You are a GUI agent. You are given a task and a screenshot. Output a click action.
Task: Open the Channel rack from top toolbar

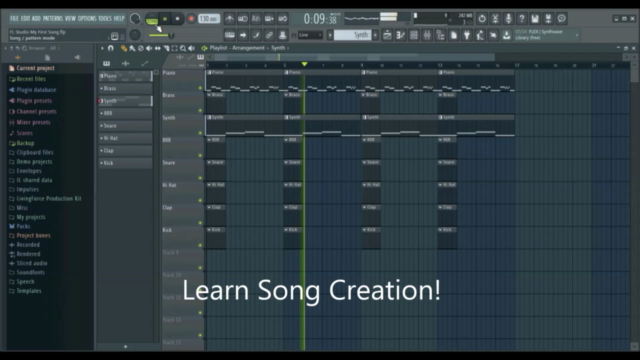[x=414, y=35]
